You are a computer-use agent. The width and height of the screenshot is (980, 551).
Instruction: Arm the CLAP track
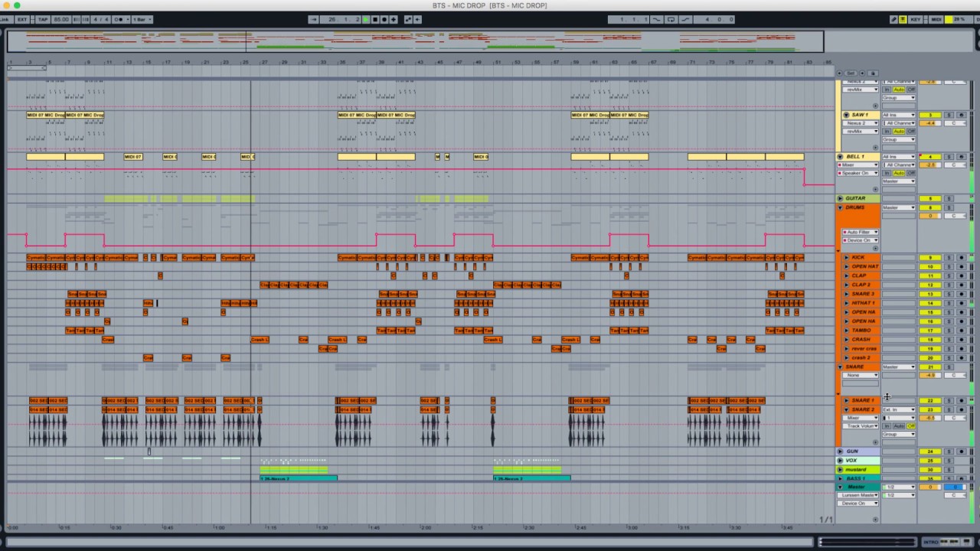962,275
